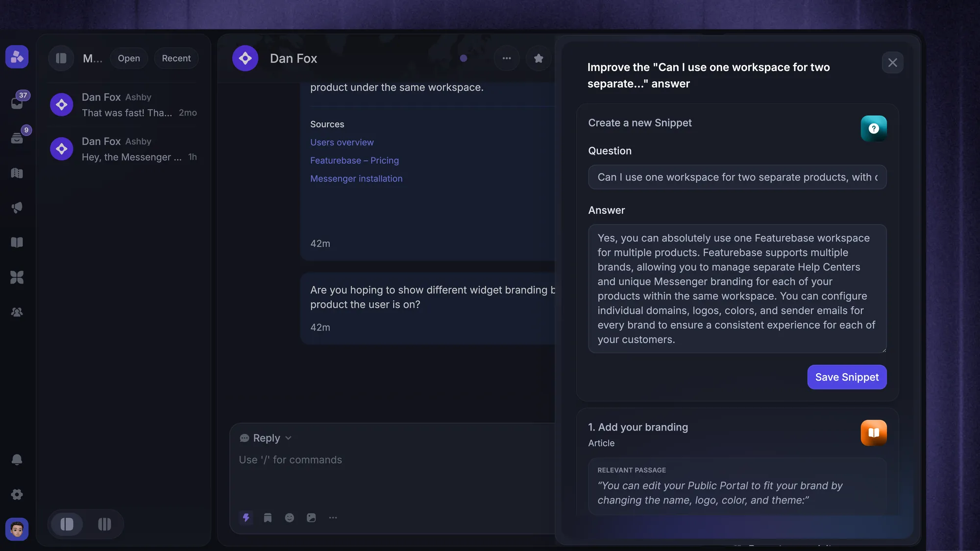Image resolution: width=980 pixels, height=551 pixels.
Task: Close the Improve answer panel
Action: pos(892,63)
